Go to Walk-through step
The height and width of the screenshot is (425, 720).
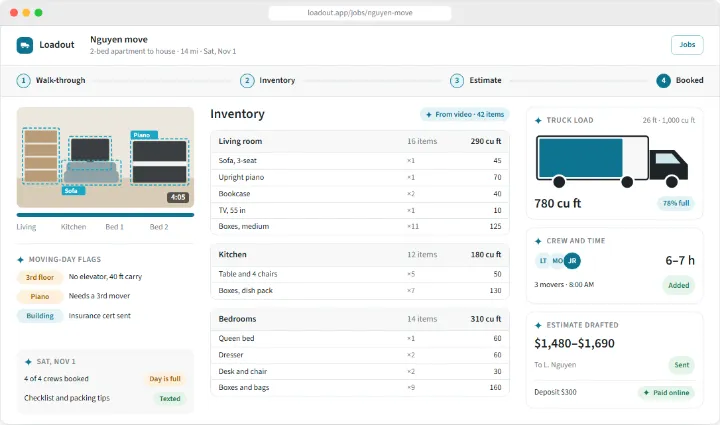[x=51, y=80]
